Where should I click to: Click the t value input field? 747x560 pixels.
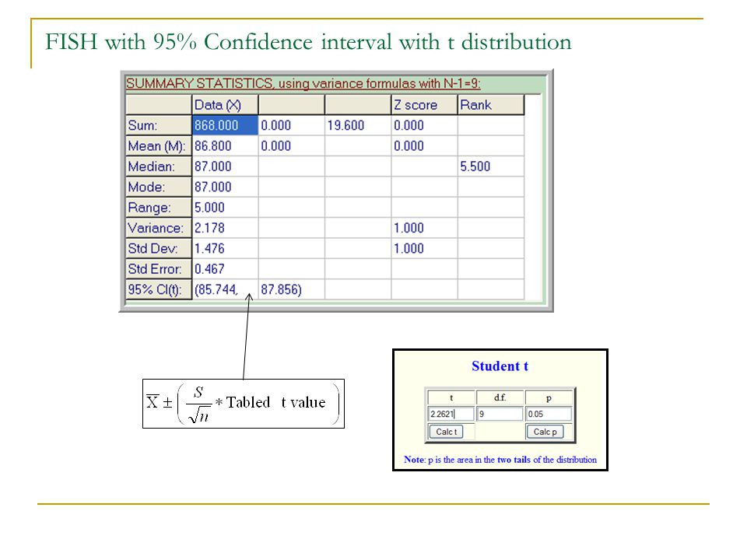point(451,414)
